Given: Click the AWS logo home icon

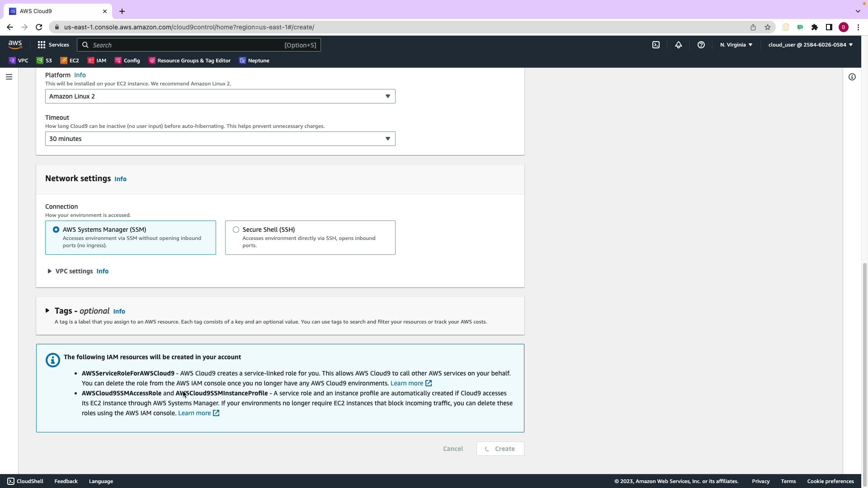Looking at the screenshot, I should point(15,44).
